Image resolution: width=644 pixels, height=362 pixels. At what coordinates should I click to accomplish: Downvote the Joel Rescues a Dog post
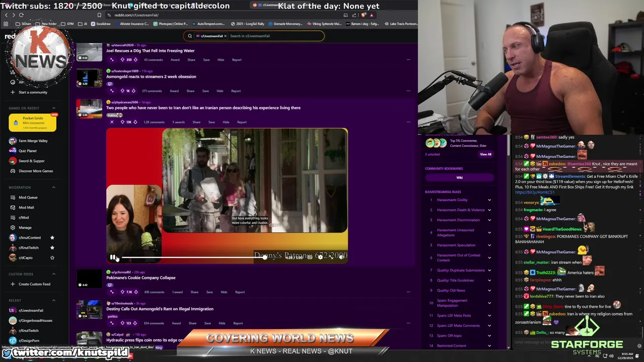[135, 60]
